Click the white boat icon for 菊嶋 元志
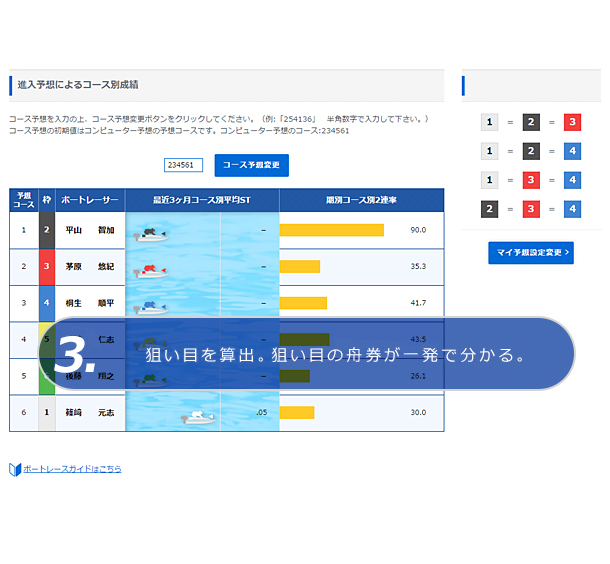 199,416
